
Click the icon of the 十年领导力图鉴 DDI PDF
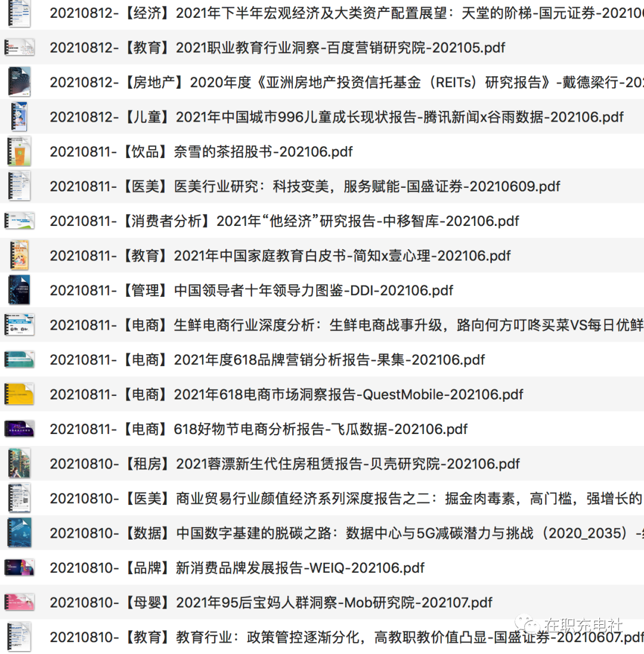(19, 290)
